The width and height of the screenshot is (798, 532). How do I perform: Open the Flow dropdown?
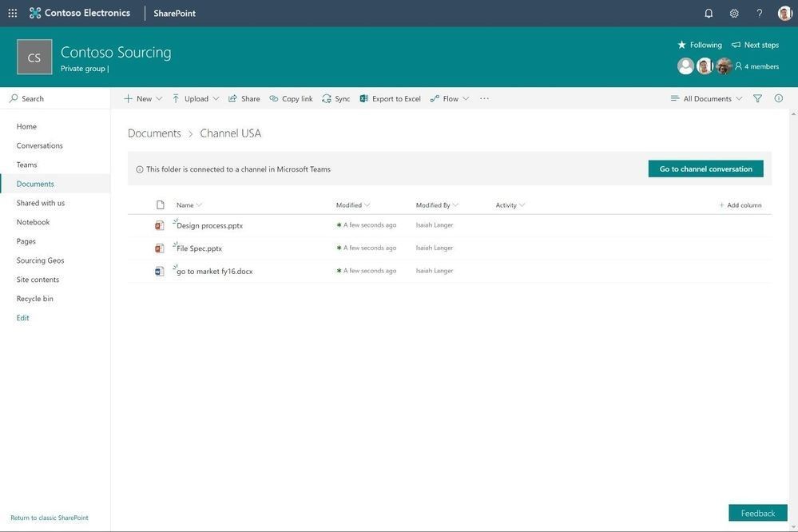click(450, 99)
